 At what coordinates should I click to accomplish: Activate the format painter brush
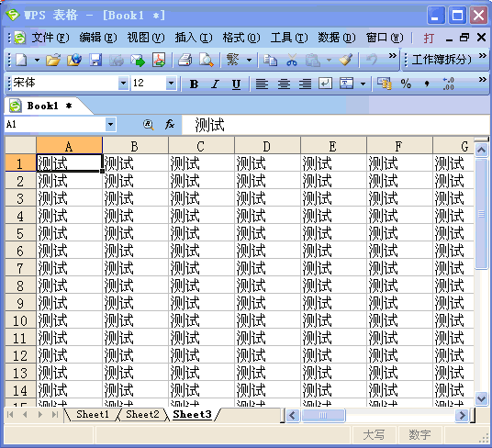pyautogui.click(x=346, y=60)
